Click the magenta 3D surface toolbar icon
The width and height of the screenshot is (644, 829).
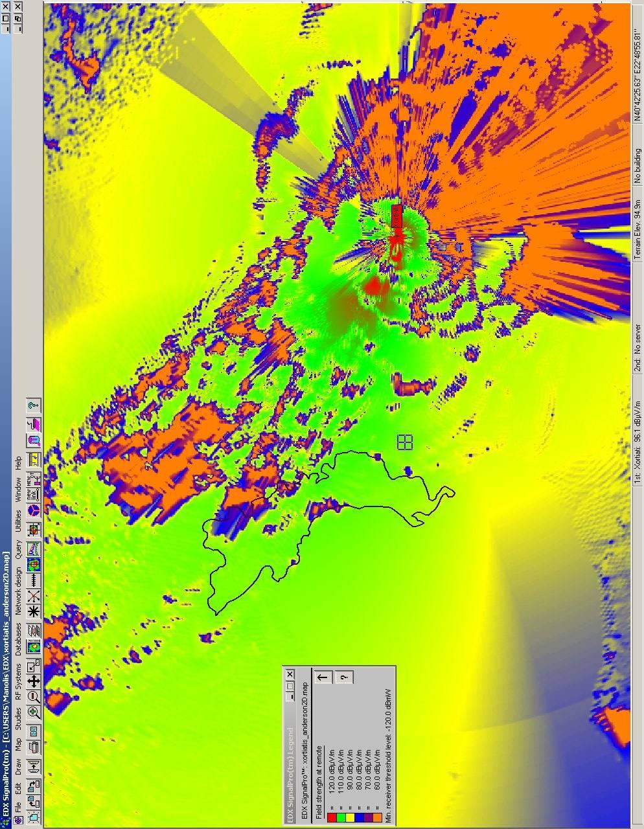click(x=32, y=424)
